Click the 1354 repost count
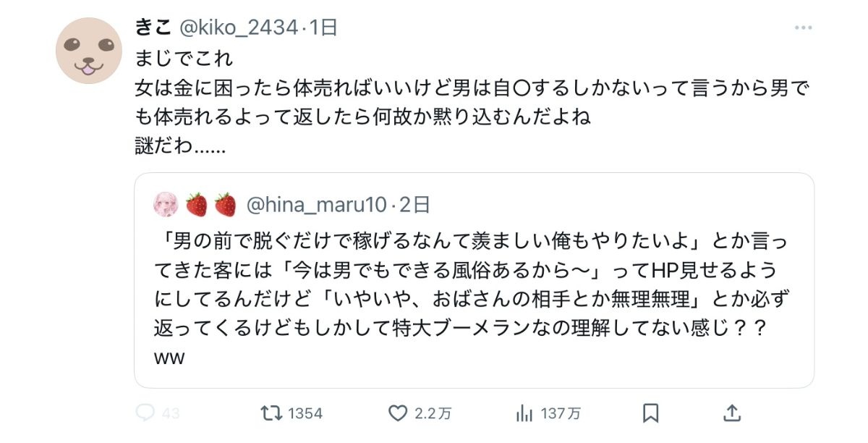The width and height of the screenshot is (868, 443). click(x=305, y=414)
